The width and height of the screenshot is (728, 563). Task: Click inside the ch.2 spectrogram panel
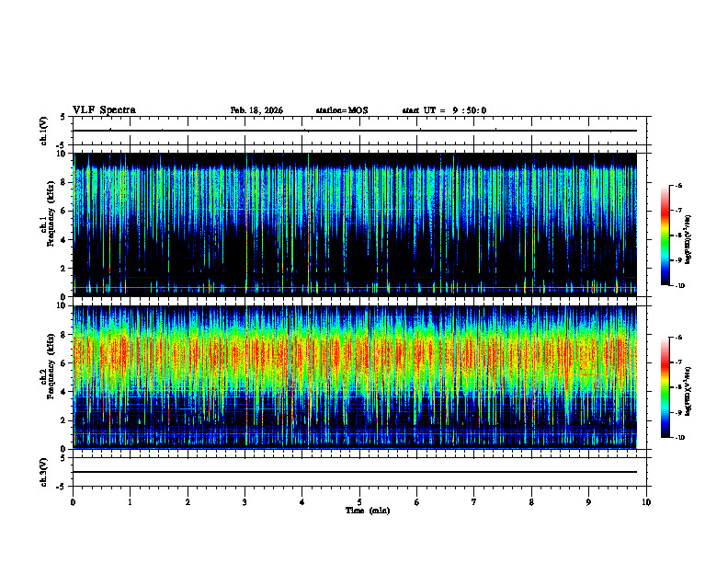tap(355, 377)
